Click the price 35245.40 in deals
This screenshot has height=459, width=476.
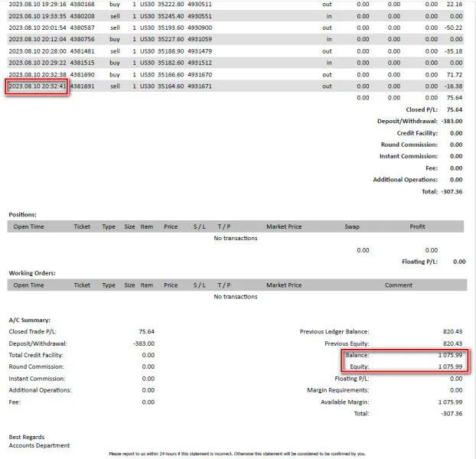[x=171, y=16]
